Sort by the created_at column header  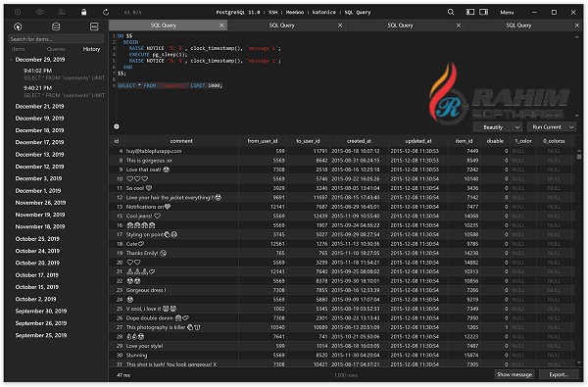pyautogui.click(x=360, y=141)
